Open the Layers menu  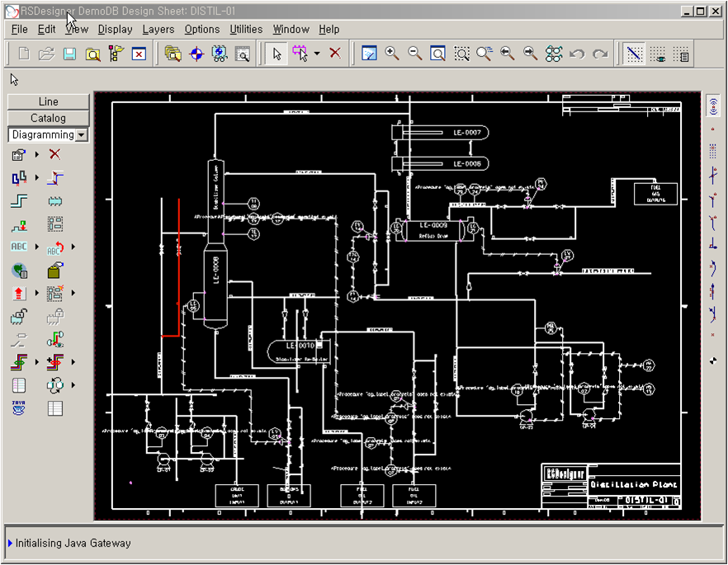click(x=158, y=29)
